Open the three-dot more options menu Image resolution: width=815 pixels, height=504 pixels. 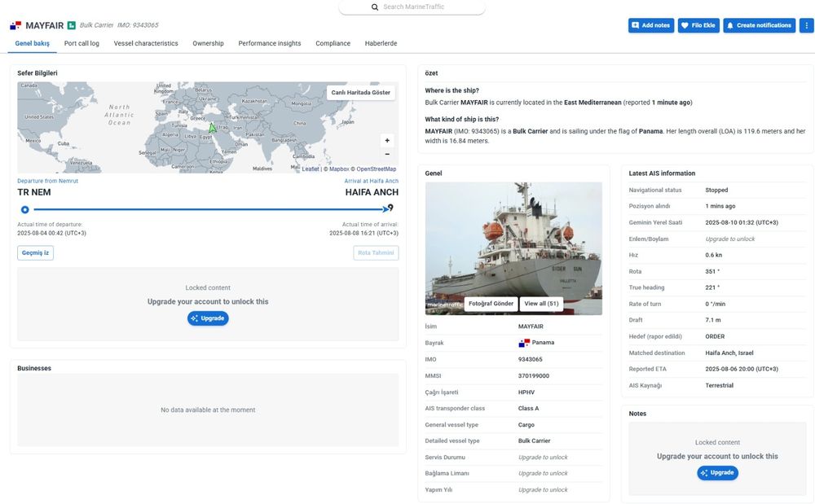(806, 25)
